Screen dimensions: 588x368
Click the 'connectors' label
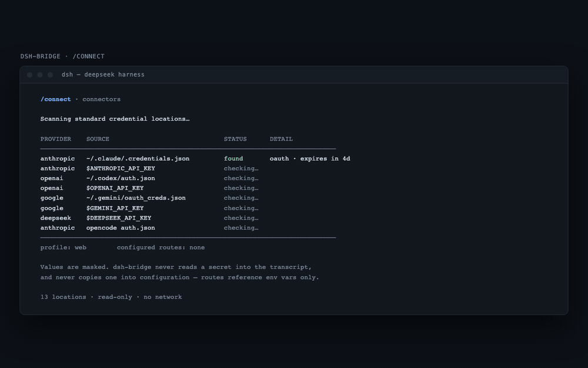pyautogui.click(x=101, y=99)
